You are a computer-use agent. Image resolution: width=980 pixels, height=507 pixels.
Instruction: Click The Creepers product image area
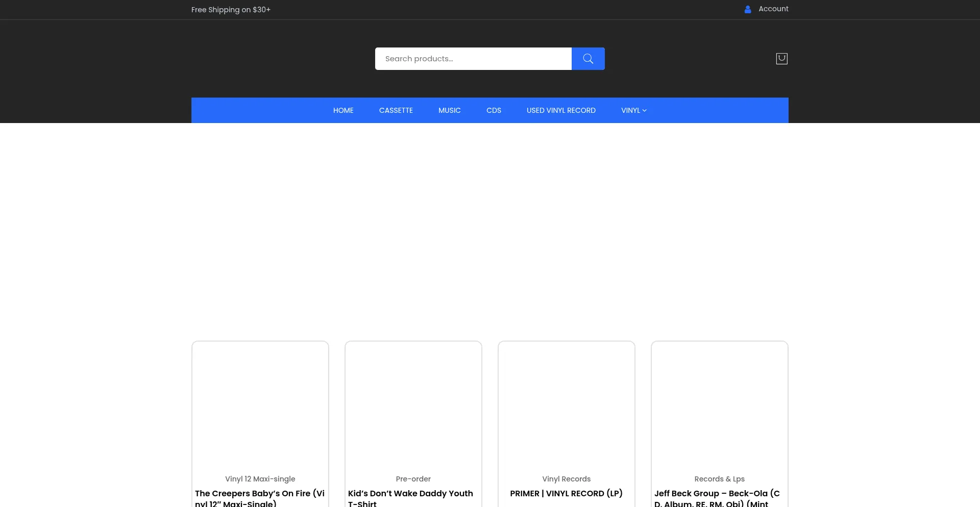coord(260,406)
